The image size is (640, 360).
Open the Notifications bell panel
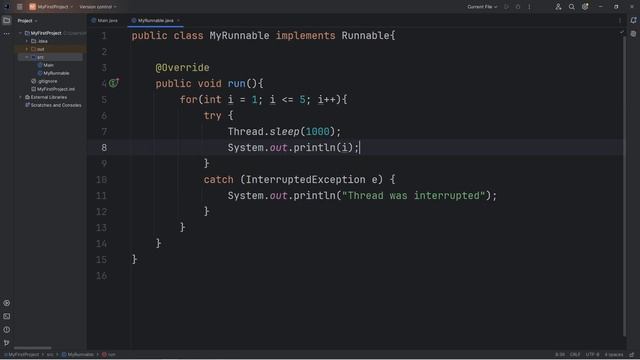633,20
